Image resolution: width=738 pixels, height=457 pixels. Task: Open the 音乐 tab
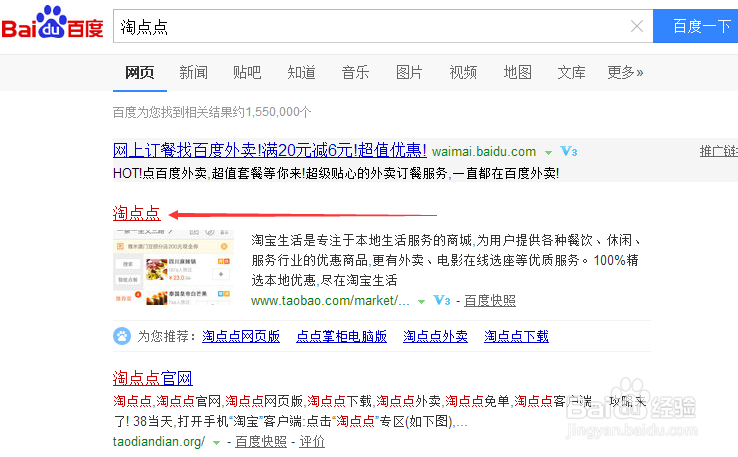coord(355,72)
